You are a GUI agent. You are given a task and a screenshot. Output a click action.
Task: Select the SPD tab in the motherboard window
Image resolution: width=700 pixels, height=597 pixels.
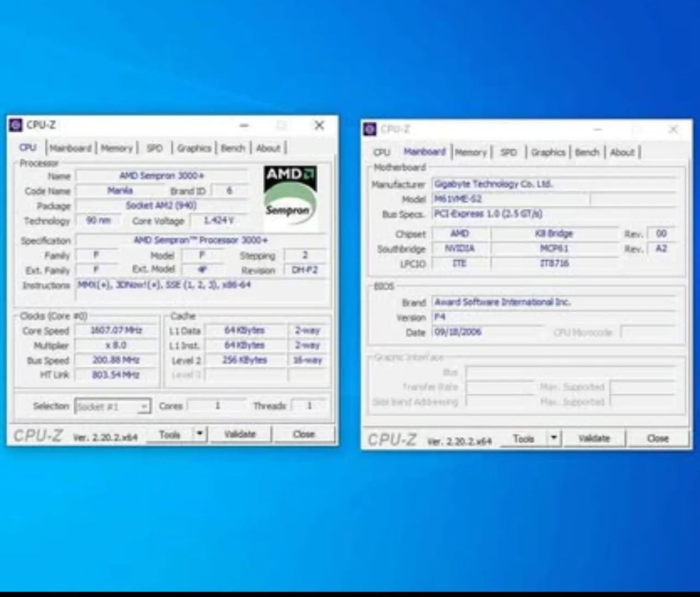pos(509,153)
